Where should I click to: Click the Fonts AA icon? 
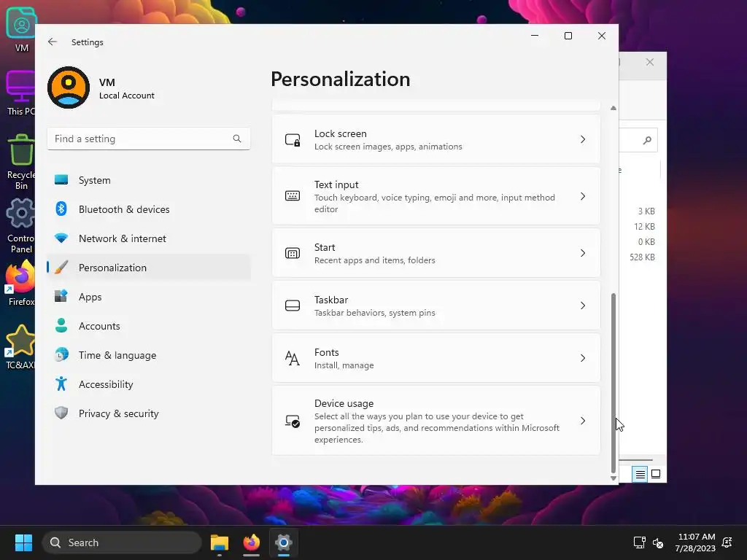point(293,358)
